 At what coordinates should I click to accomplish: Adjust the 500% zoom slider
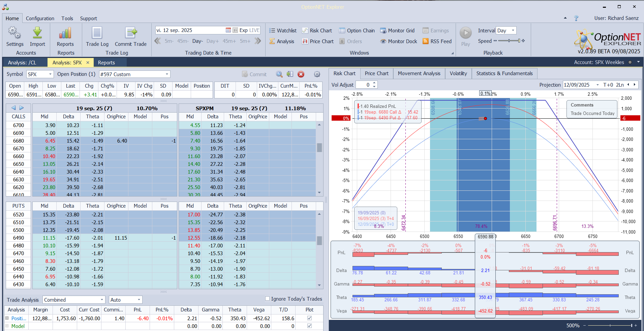(610, 326)
